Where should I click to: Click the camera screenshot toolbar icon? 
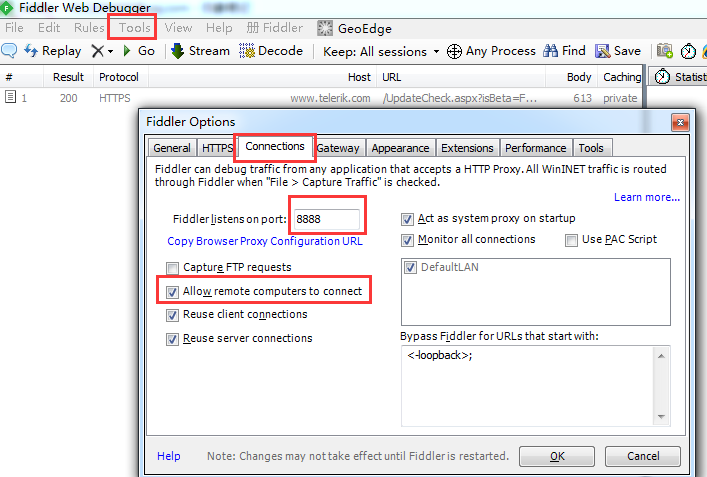tap(665, 51)
